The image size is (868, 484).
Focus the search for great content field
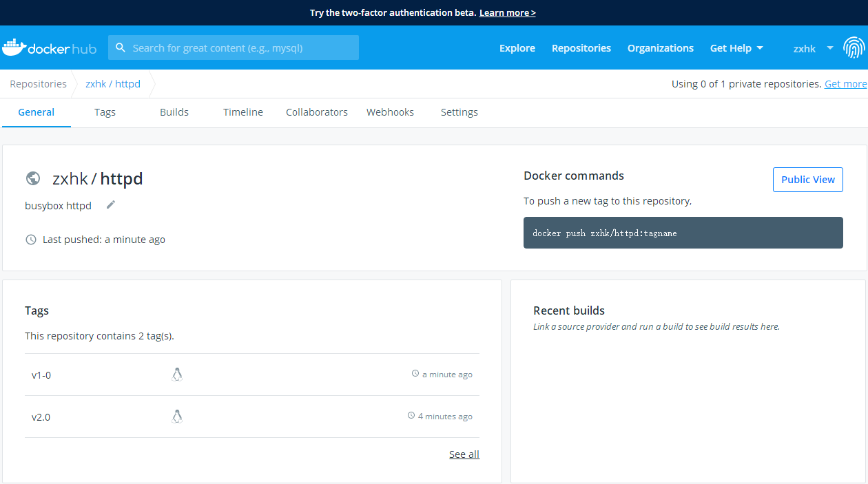(x=234, y=48)
